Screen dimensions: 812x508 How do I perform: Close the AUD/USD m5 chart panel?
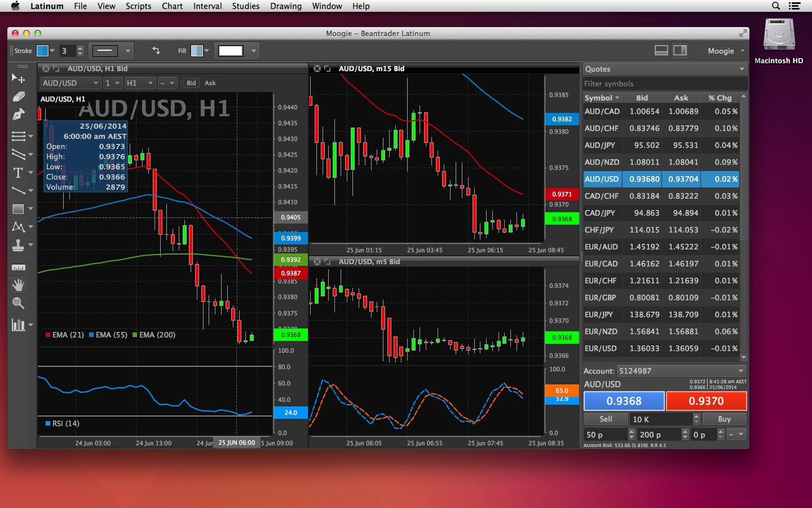(317, 262)
